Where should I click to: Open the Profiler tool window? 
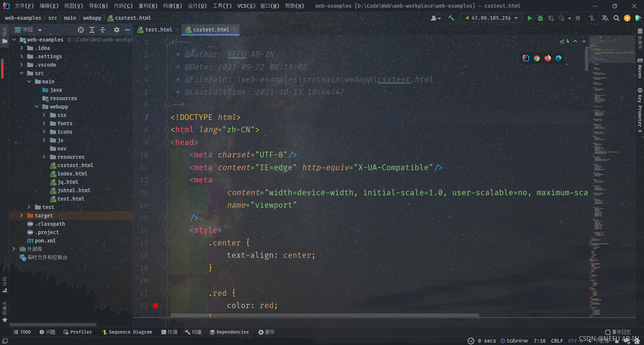pyautogui.click(x=77, y=332)
